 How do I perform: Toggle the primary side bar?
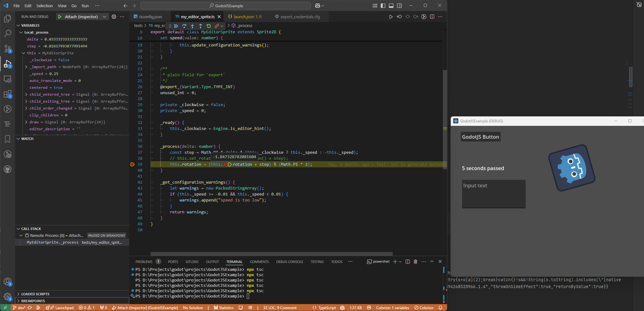click(383, 6)
